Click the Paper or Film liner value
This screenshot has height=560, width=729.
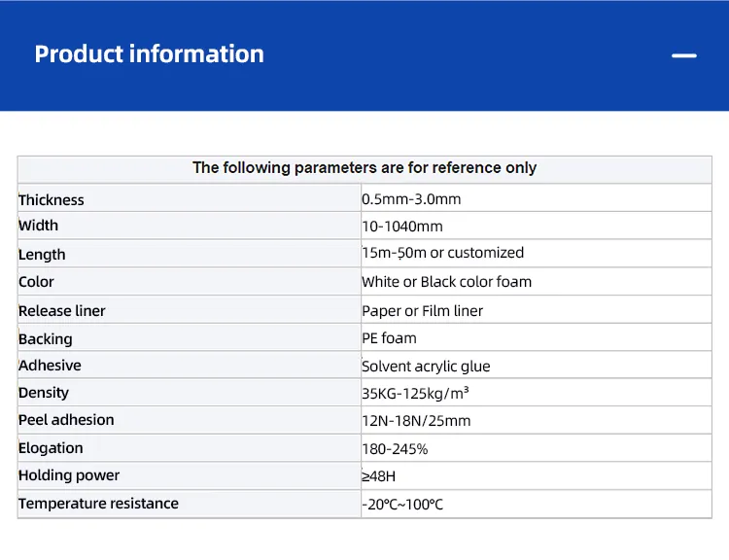point(422,311)
